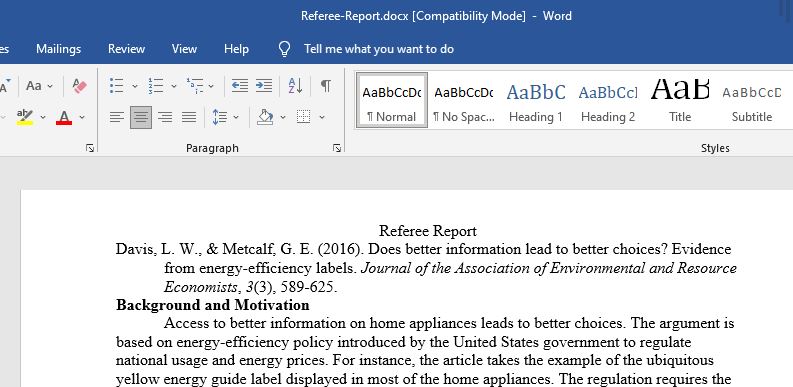Image resolution: width=793 pixels, height=387 pixels.
Task: Switch to the View tab
Action: coord(184,49)
